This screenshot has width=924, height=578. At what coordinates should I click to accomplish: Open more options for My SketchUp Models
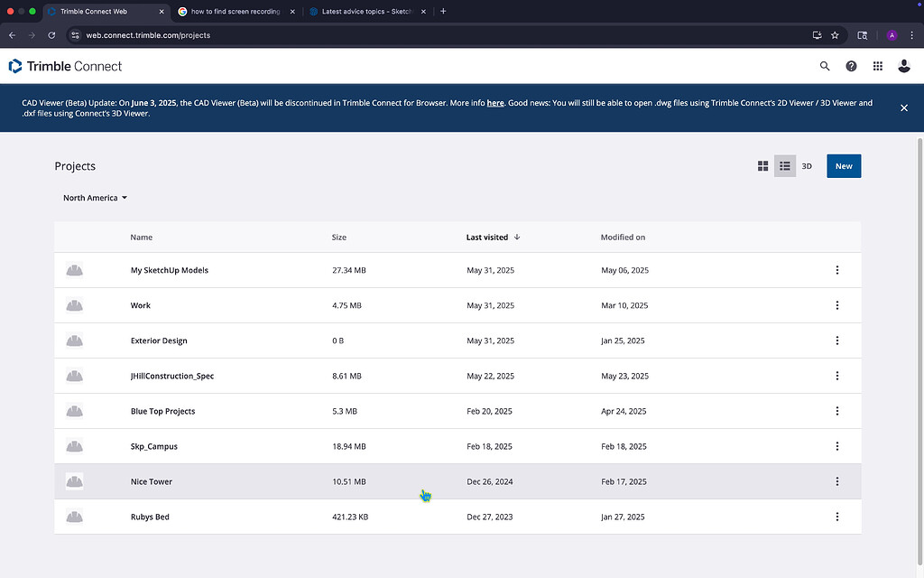coord(836,270)
